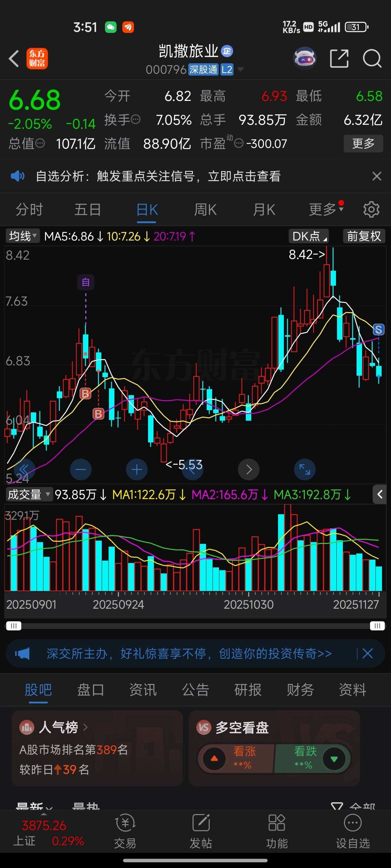
Task: Dismiss the 自选分析 notification bar
Action: [x=377, y=176]
